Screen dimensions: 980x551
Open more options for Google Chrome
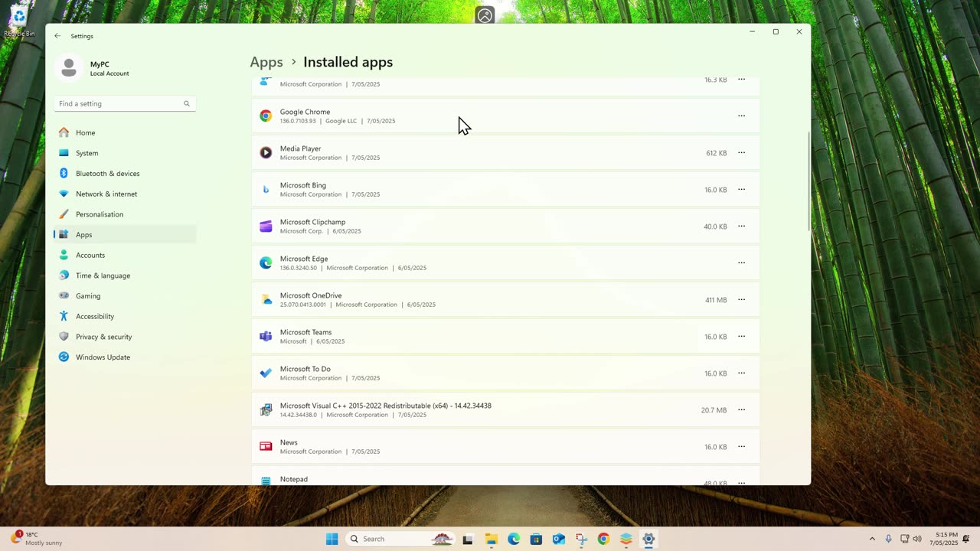(741, 116)
